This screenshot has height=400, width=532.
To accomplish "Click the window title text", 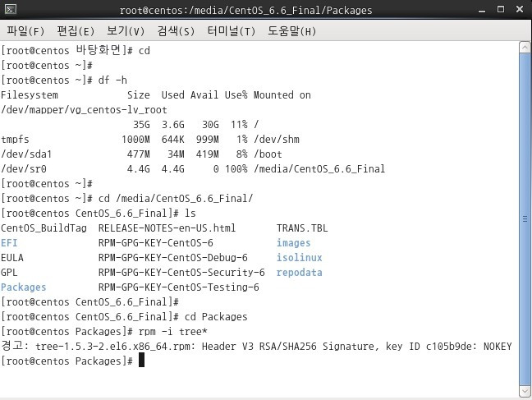I will click(246, 11).
